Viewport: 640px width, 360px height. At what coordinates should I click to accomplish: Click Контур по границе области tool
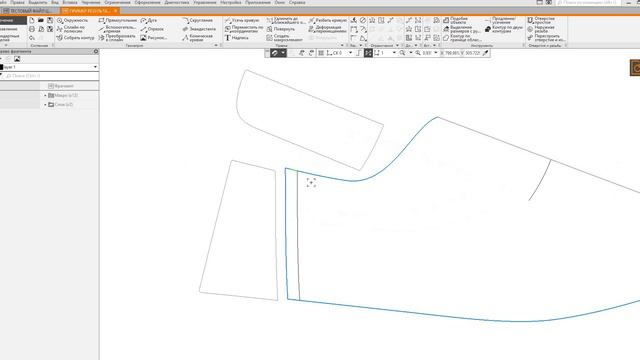tap(462, 38)
